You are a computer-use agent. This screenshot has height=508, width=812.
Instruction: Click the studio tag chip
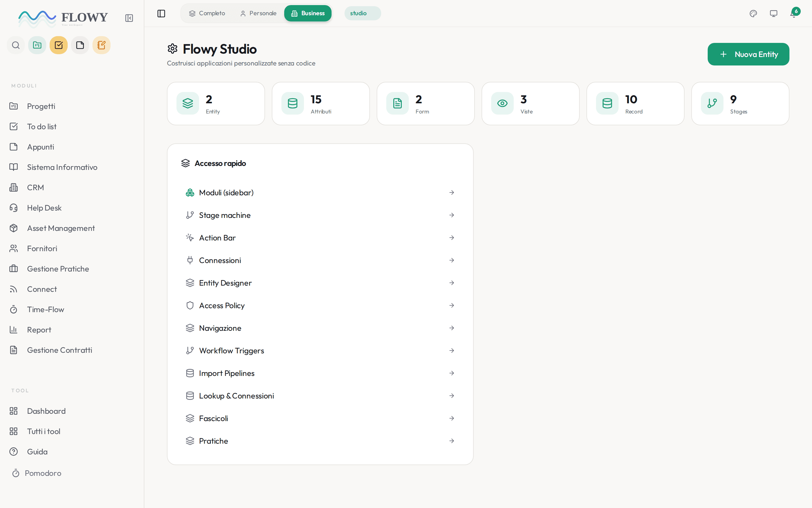(x=363, y=14)
